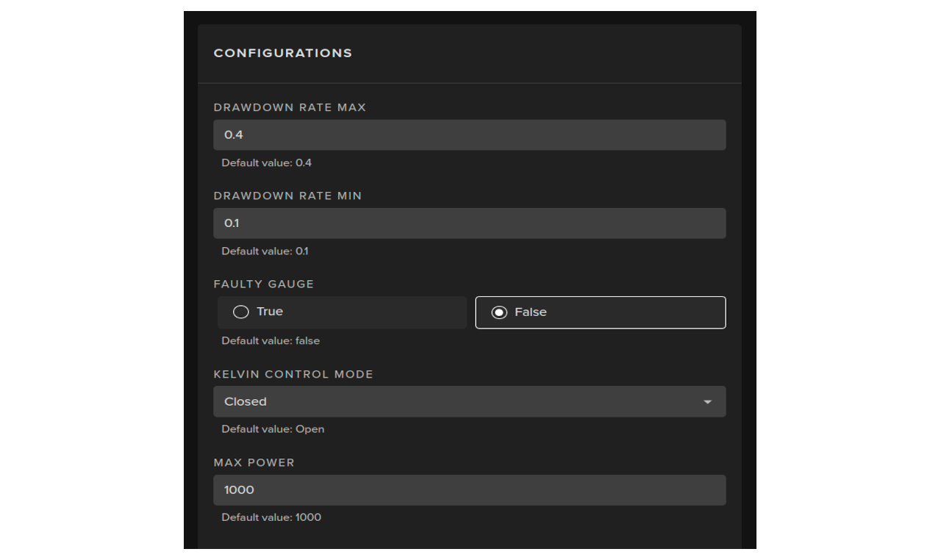Click the filled radio circle beside False
941x560 pixels.
click(x=499, y=312)
